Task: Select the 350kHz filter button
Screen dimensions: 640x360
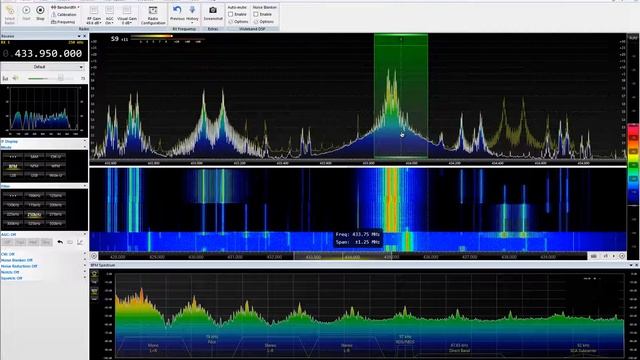Action: coord(56,223)
